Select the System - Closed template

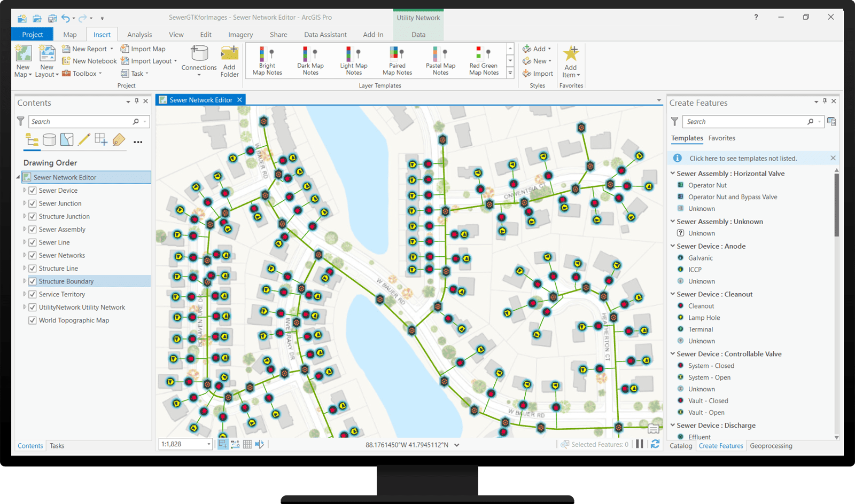coord(711,366)
